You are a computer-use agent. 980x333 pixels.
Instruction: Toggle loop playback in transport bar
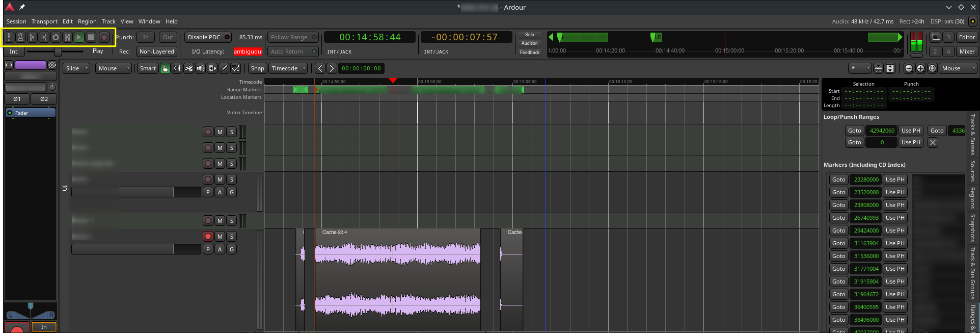coord(56,37)
